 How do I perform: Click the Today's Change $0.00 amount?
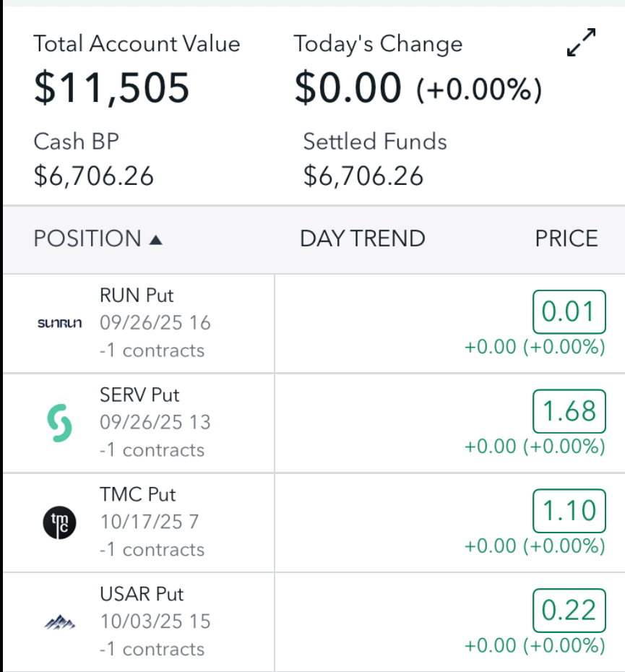click(347, 87)
